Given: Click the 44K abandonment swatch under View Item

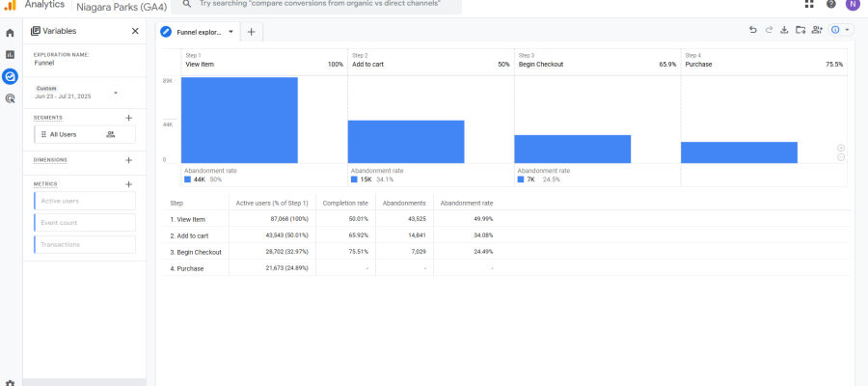Looking at the screenshot, I should click(x=188, y=179).
